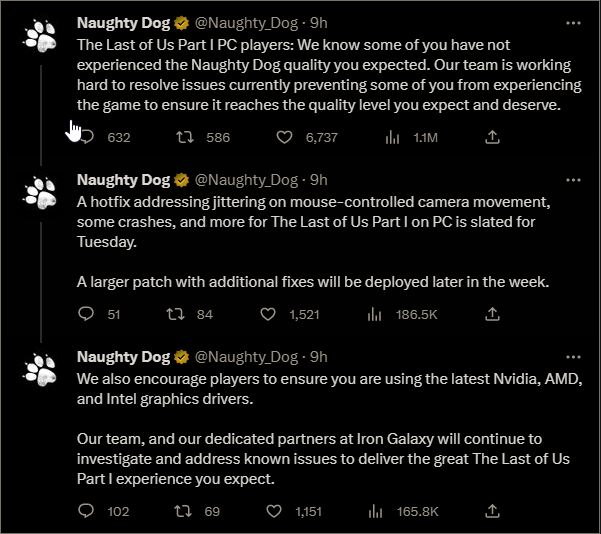Share the Iron Galaxy tweet

(x=493, y=511)
